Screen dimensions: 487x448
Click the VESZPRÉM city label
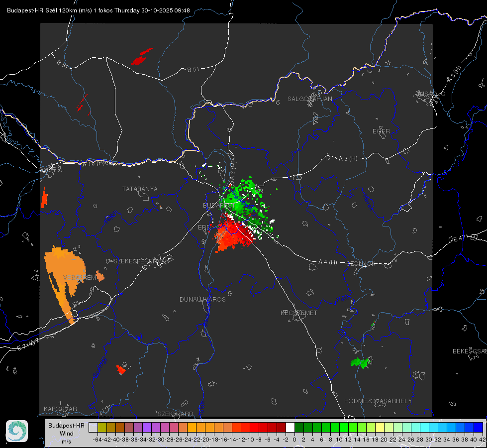[80, 278]
